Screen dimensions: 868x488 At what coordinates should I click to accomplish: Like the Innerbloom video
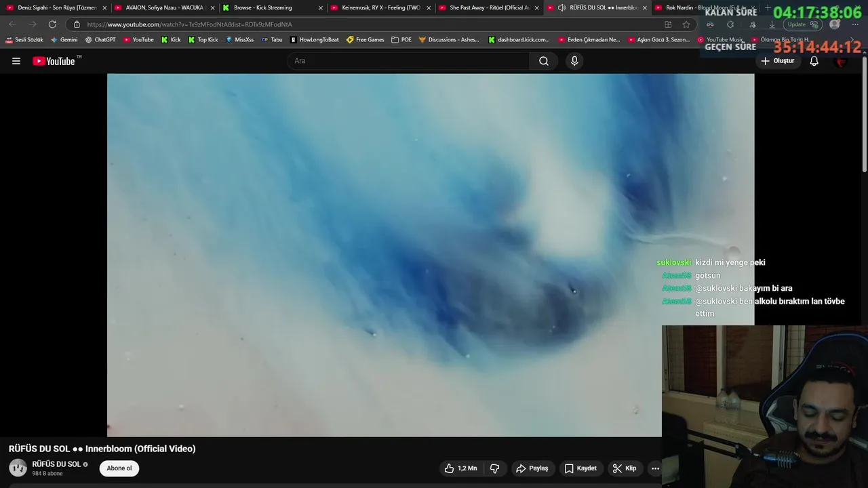461,468
